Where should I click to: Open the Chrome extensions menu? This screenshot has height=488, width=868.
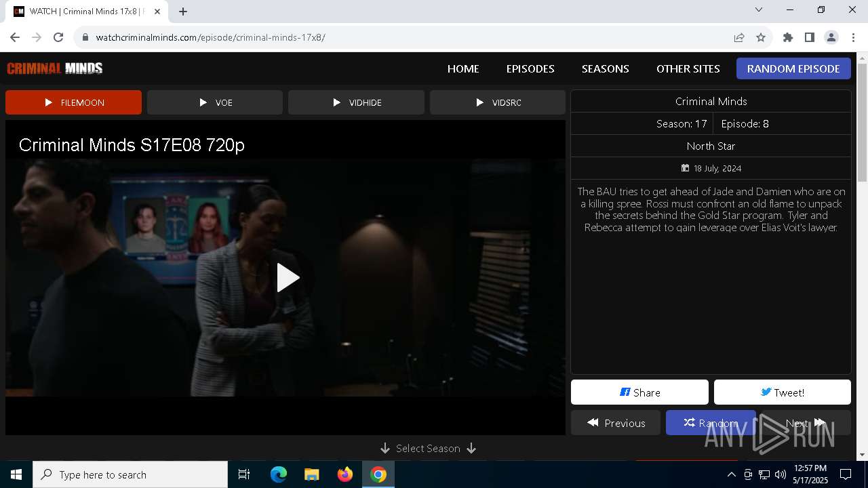788,37
